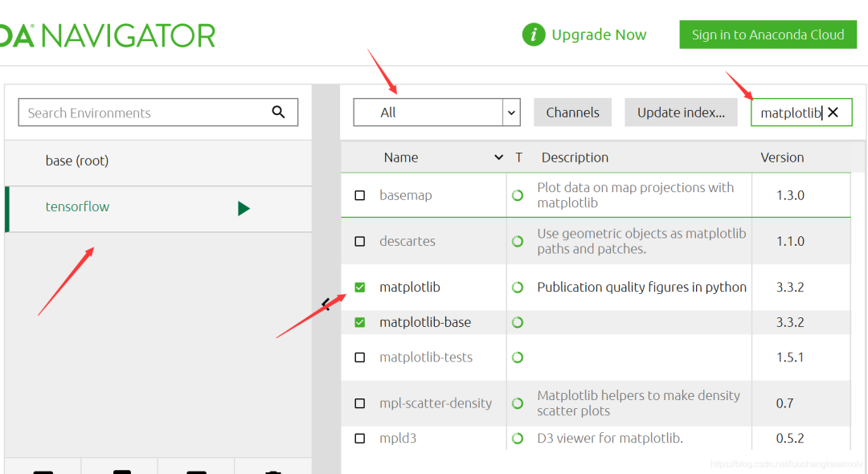Click the mpl-scatter-density type circle icon
The height and width of the screenshot is (474, 868).
tap(518, 403)
